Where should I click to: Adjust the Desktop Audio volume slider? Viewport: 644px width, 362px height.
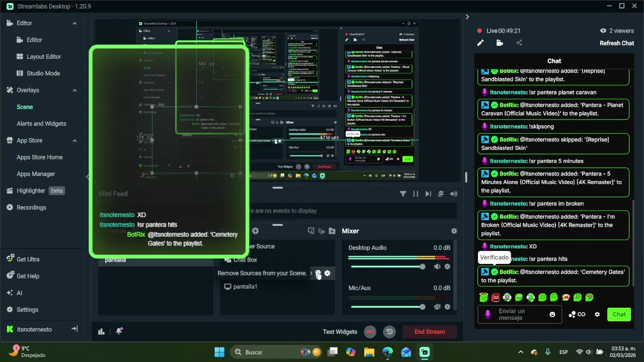(x=388, y=267)
